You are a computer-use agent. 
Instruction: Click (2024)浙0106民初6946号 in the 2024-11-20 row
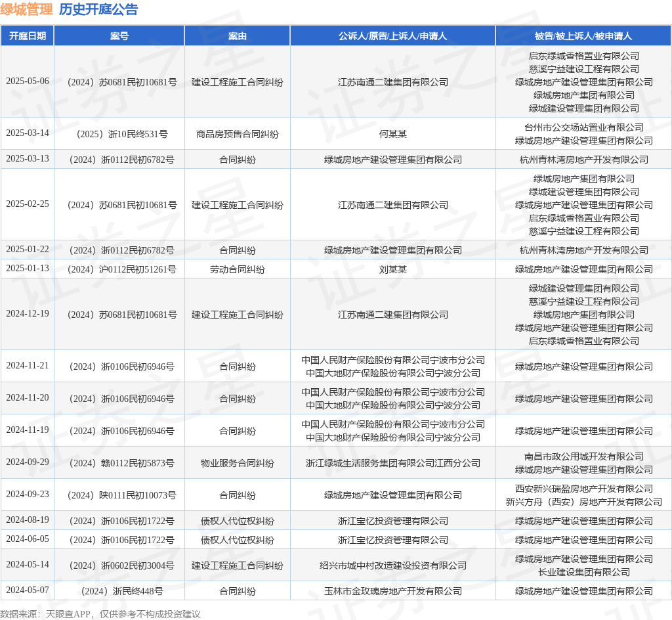coord(121,399)
